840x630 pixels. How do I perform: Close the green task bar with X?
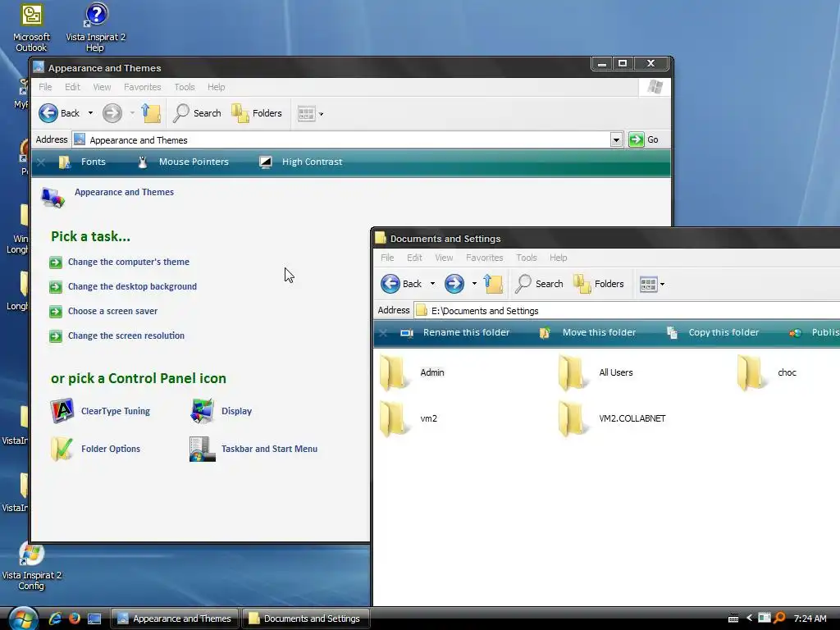(x=41, y=162)
